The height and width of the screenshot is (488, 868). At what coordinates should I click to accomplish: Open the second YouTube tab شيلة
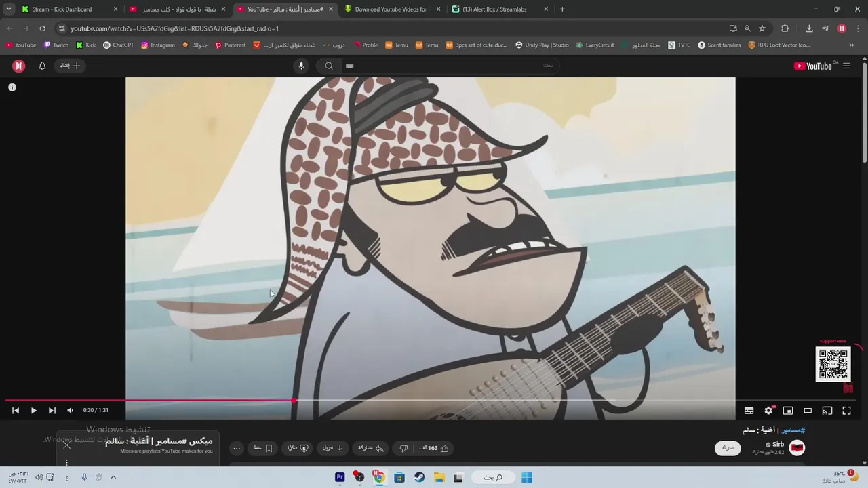pos(179,9)
